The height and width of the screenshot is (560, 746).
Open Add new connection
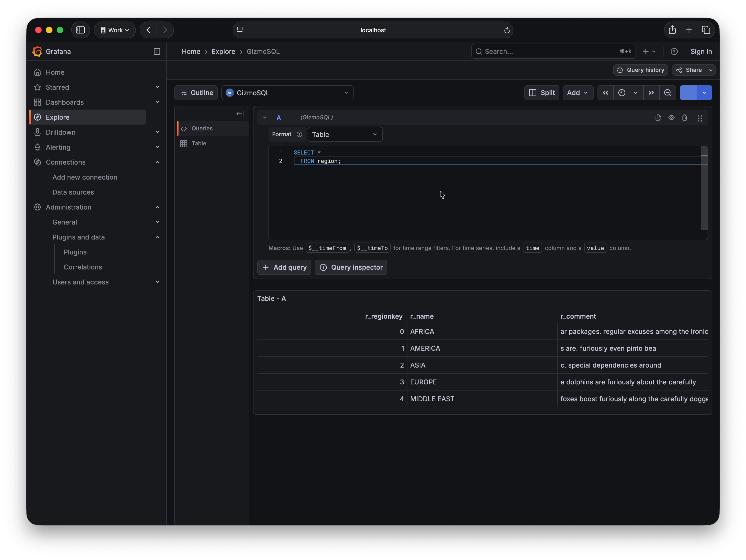(85, 177)
